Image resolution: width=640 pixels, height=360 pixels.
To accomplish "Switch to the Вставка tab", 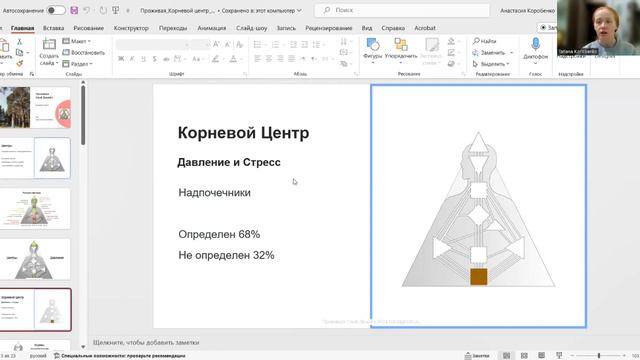I will pos(53,28).
